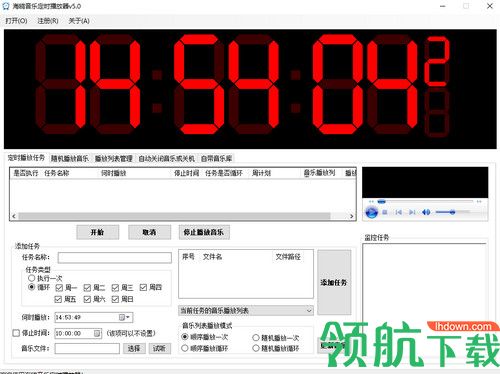
Task: Toggle the 周五 checkbox
Action: (58, 299)
